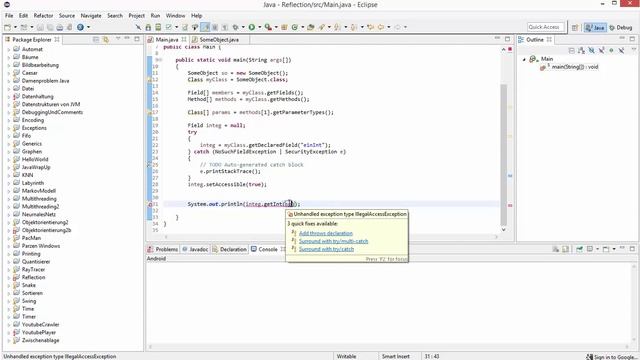Click the Open Perspective icon
This screenshot has width=640, height=360.
click(x=575, y=27)
